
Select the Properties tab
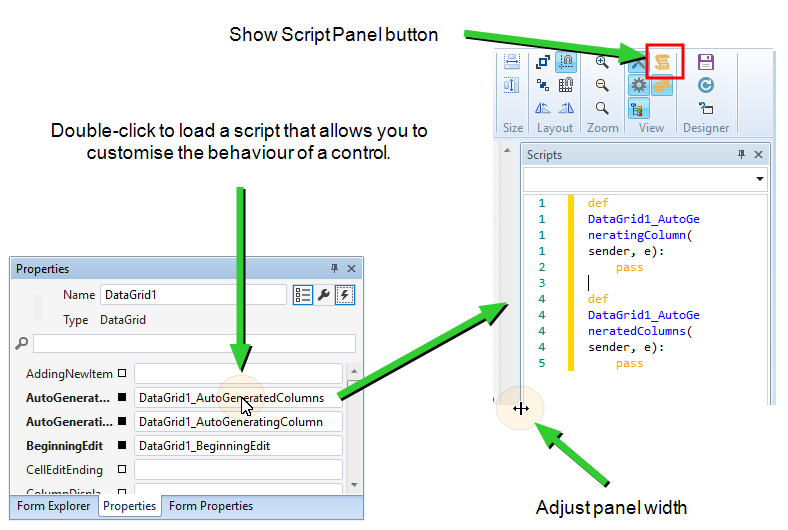(x=130, y=506)
